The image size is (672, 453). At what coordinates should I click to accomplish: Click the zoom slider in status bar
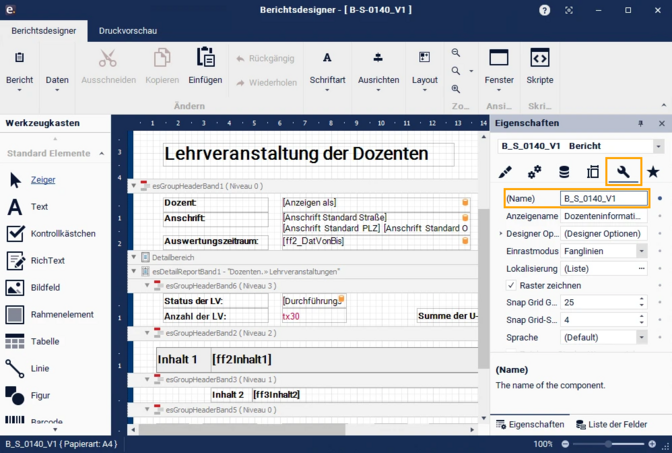tap(608, 444)
